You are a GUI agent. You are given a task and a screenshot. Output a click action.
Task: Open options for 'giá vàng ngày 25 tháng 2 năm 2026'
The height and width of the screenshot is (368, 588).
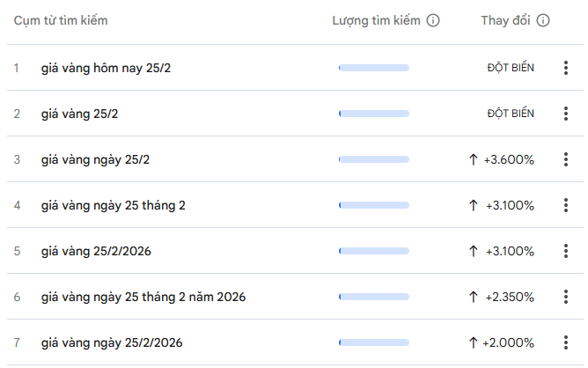coord(566,297)
